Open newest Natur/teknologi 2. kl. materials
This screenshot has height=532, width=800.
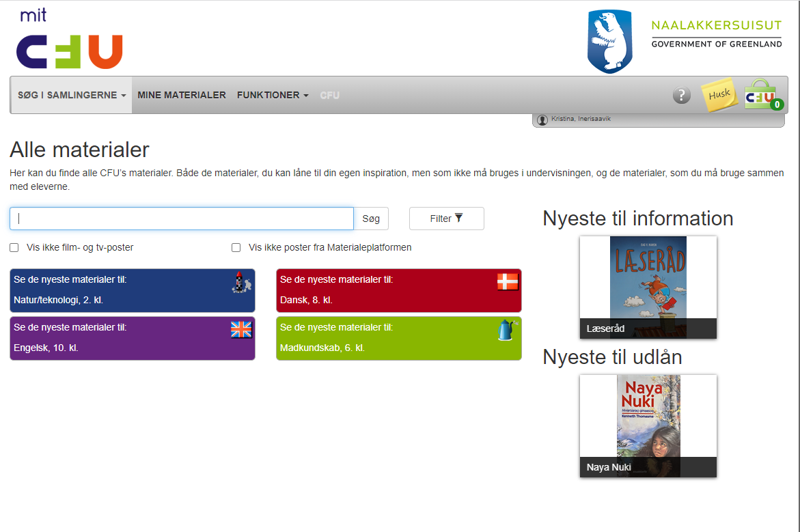point(132,290)
